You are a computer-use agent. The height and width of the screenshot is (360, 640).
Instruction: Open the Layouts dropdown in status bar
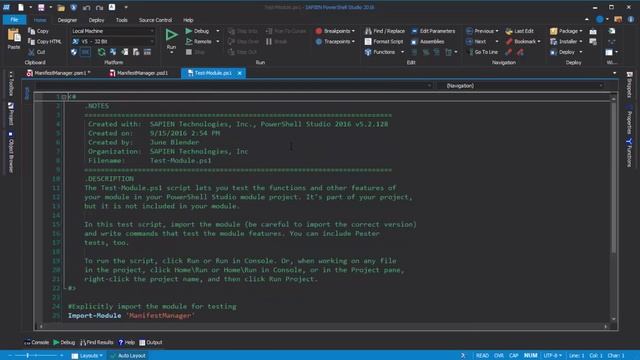pos(87,356)
